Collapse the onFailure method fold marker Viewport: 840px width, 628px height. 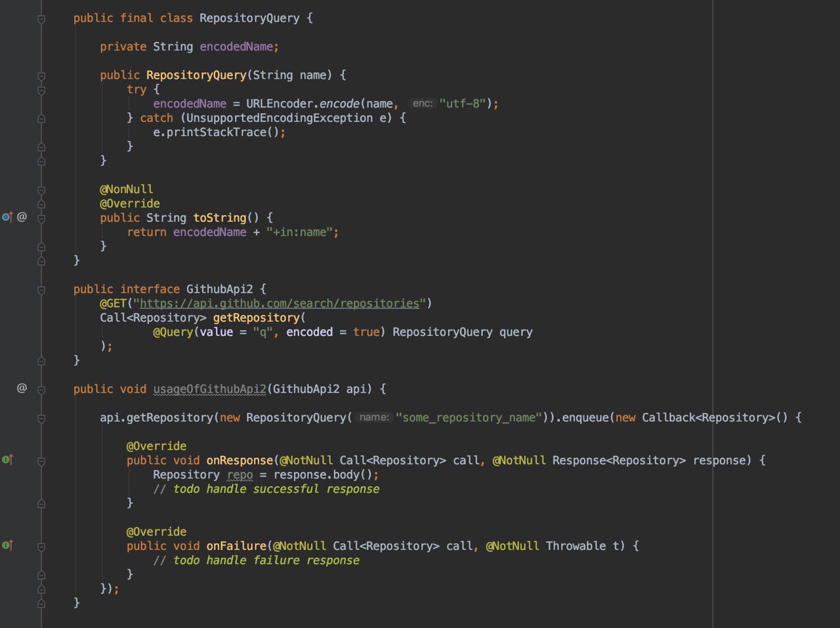coord(41,547)
